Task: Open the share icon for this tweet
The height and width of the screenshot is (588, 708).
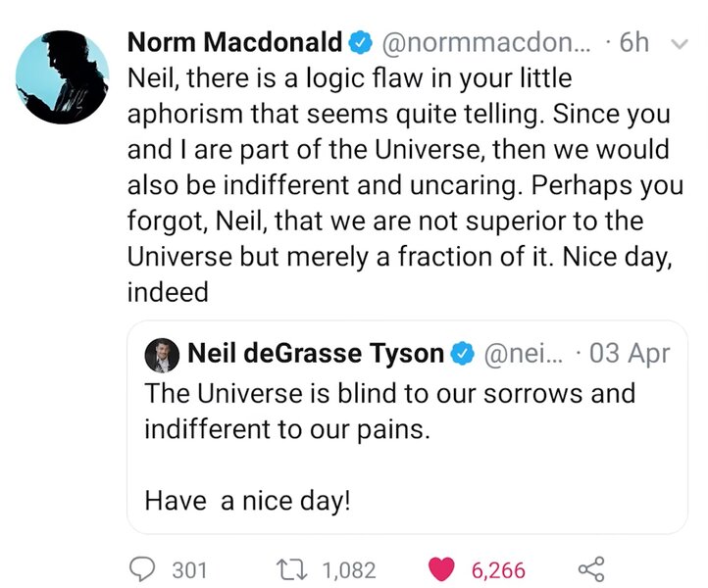Action: (590, 569)
